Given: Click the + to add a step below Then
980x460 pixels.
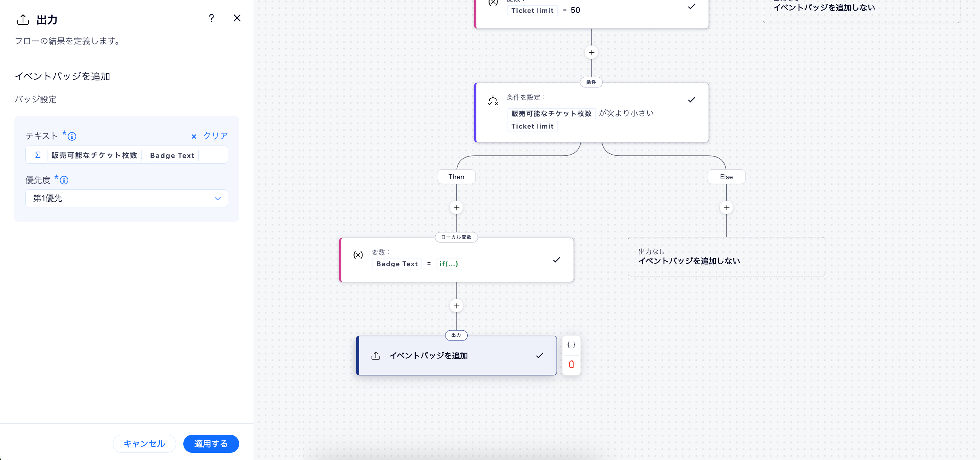Looking at the screenshot, I should tap(456, 208).
